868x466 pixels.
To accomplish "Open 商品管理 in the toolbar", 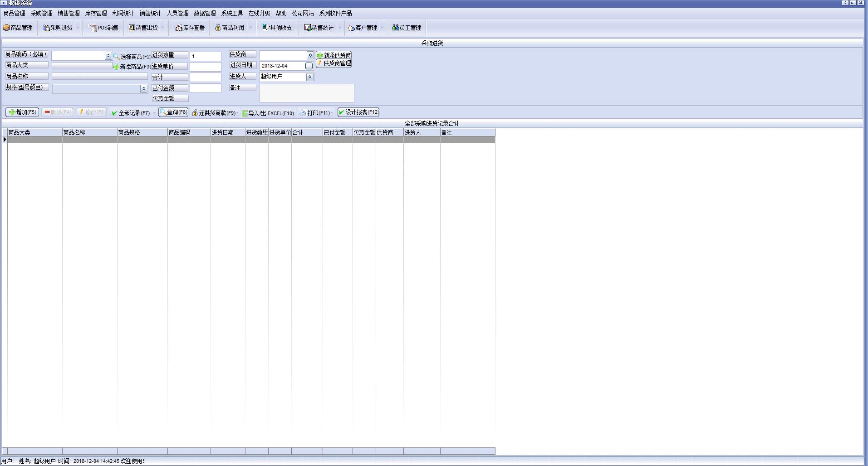I will tap(18, 28).
